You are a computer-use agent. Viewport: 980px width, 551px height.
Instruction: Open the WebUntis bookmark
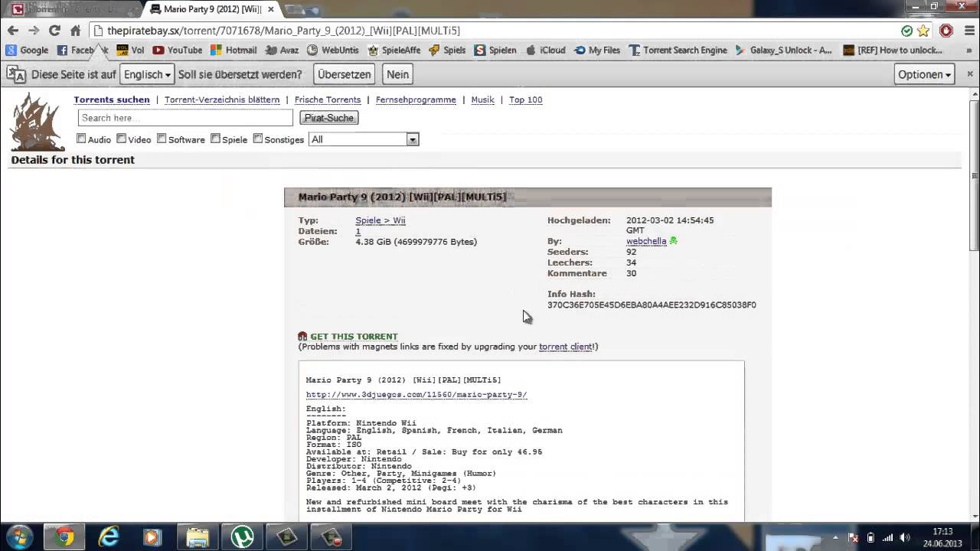(332, 50)
